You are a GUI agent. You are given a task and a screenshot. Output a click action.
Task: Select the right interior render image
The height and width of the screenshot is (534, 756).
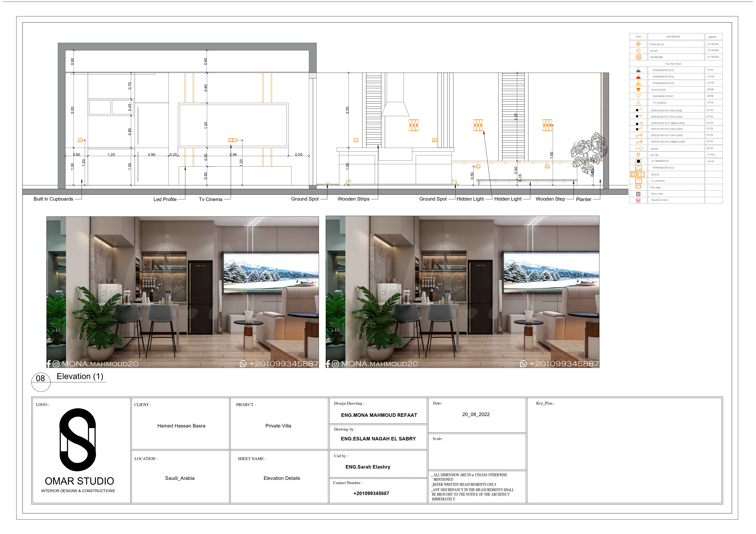coord(462,292)
